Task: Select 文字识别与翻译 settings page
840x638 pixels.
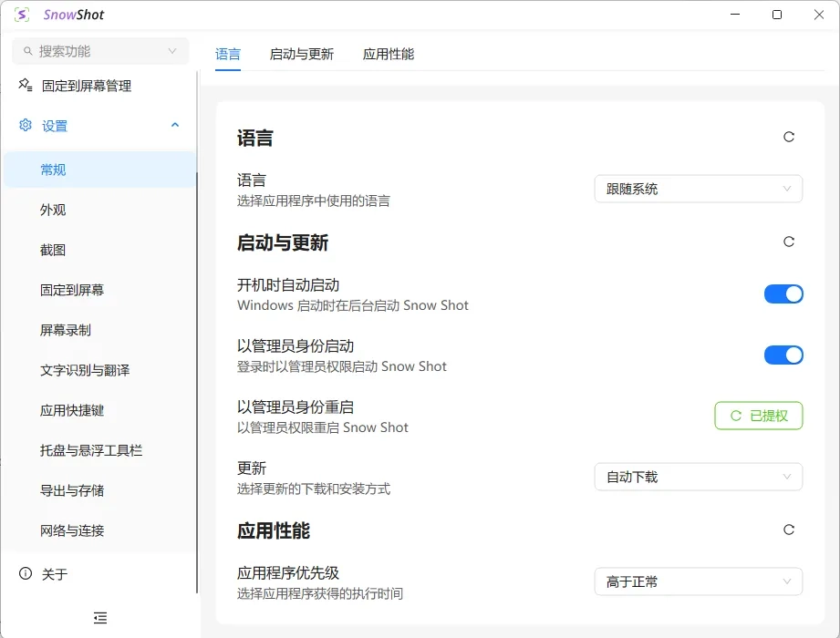Action: (99, 370)
